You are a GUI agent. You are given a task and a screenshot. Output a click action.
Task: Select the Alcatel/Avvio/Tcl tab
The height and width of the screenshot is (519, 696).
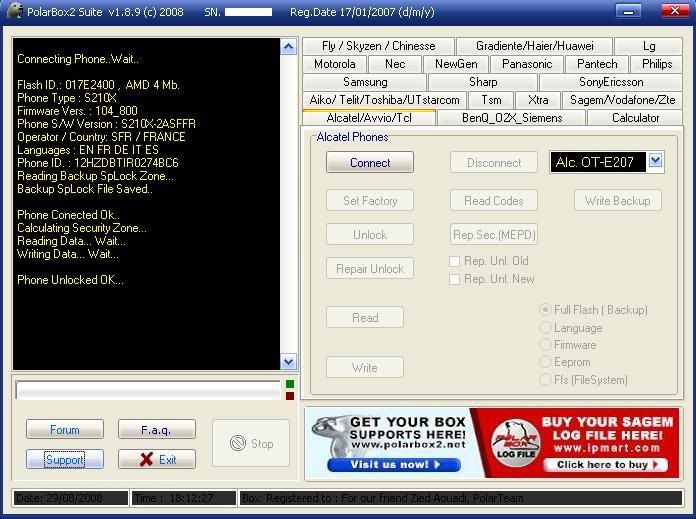click(x=369, y=118)
